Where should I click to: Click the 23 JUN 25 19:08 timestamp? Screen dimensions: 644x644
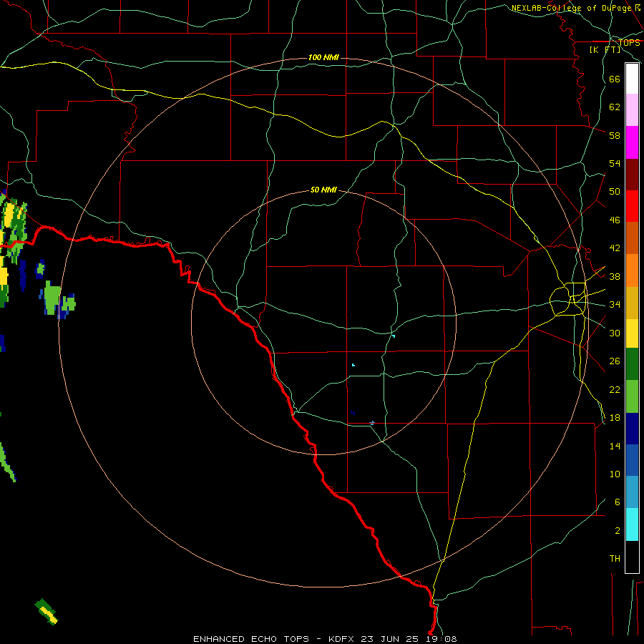pyautogui.click(x=409, y=639)
